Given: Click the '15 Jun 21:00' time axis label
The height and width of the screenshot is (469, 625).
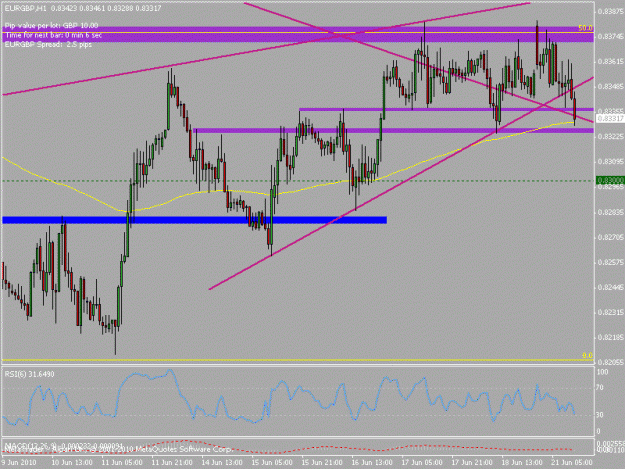Looking at the screenshot, I should pos(322,462).
